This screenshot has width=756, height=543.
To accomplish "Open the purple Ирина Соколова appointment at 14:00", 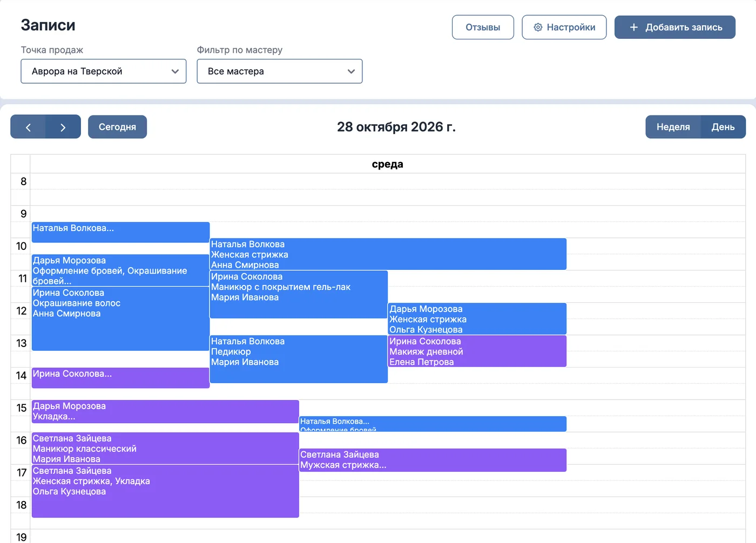I will (120, 378).
